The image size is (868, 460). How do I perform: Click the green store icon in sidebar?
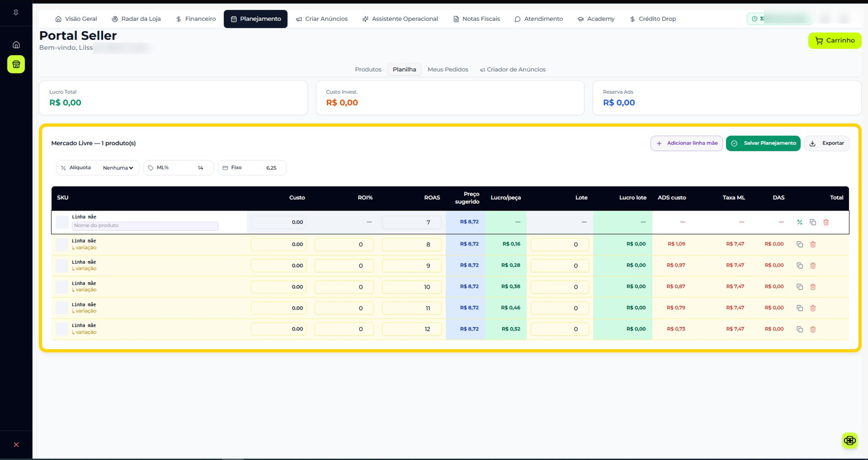click(x=16, y=64)
